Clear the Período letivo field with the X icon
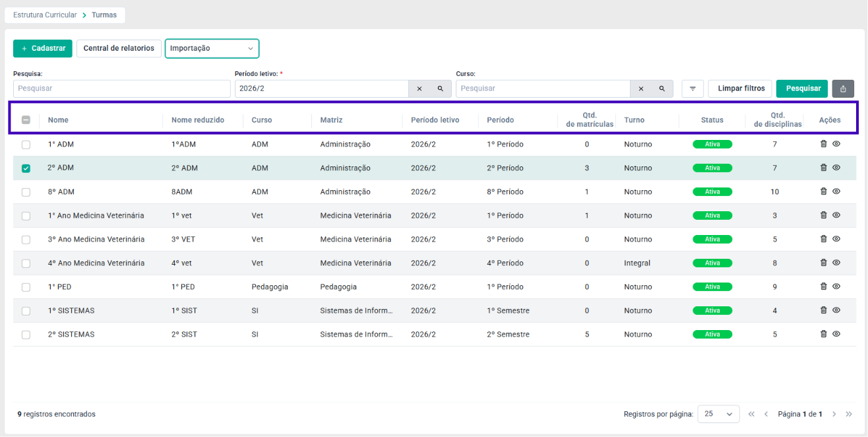The image size is (868, 437). click(x=419, y=88)
